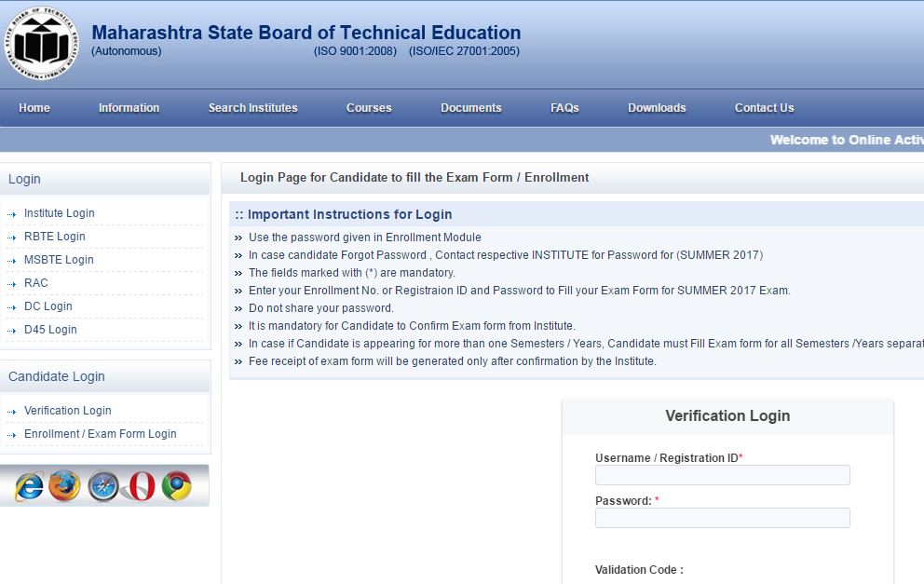
Task: Open the Home menu
Action: [x=34, y=108]
